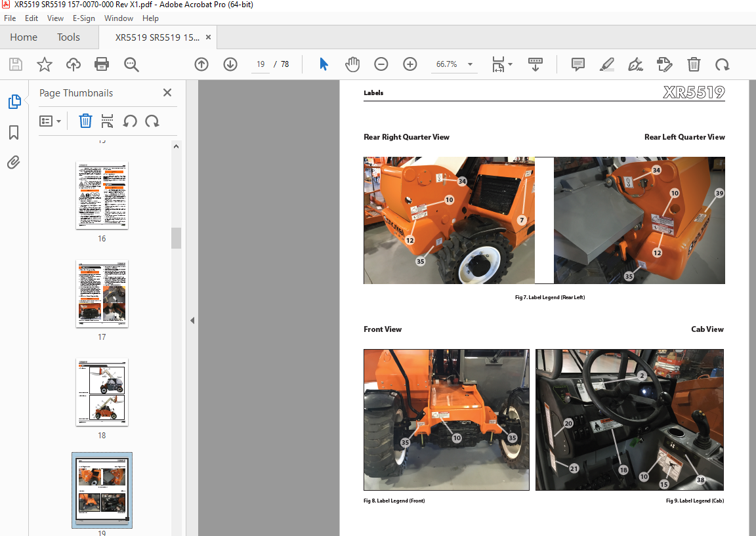Click the read mode scrolling icon
Image resolution: width=756 pixels, height=536 pixels.
tap(535, 64)
